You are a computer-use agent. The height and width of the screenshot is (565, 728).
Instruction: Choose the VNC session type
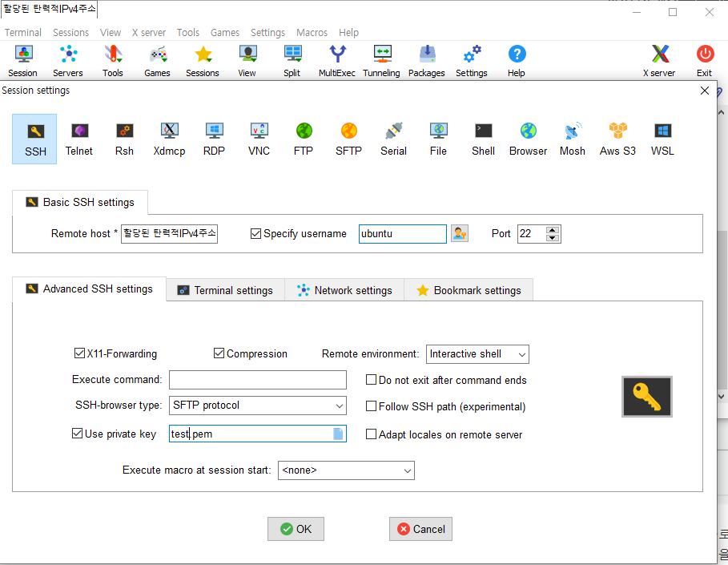[x=259, y=139]
